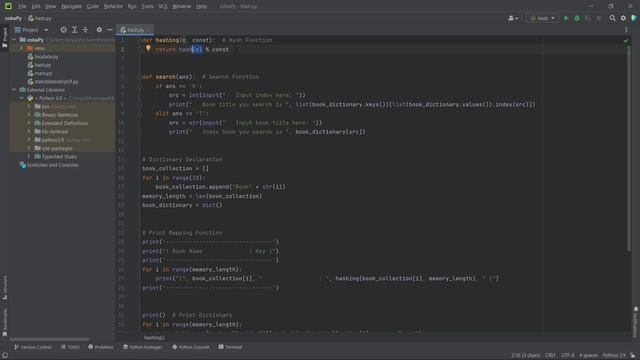Expand the Typeshed Stubs node
640x360 pixels.
(x=29, y=157)
